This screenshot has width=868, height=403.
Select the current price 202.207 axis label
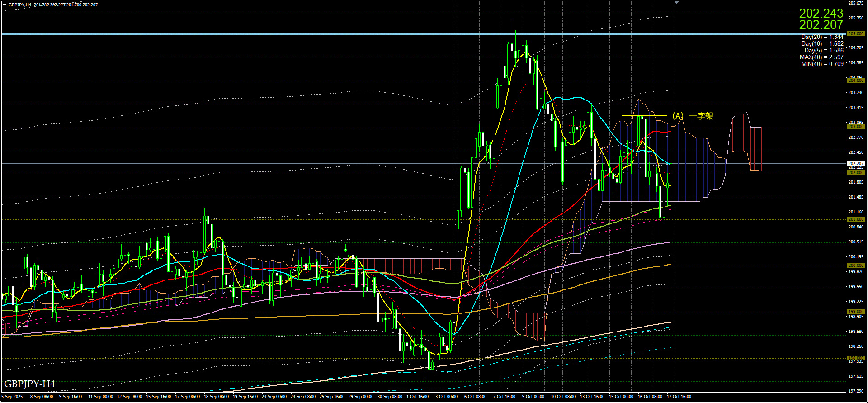[x=855, y=164]
